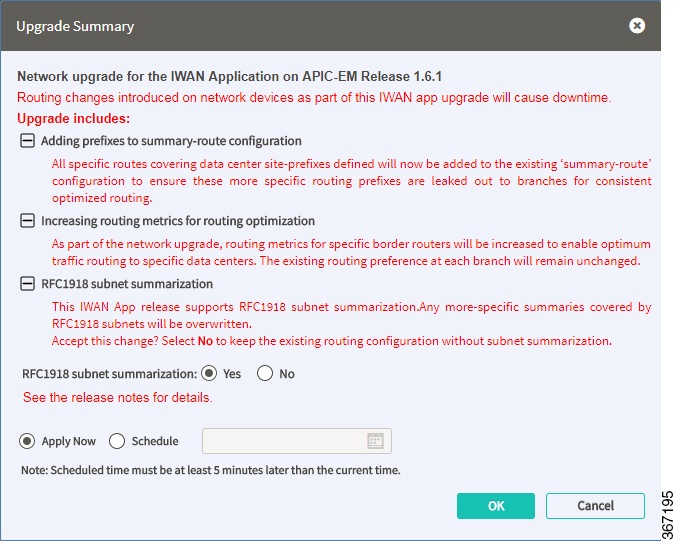674x541 pixels.
Task: Click 'See the release notes for details.'
Action: pos(118,397)
